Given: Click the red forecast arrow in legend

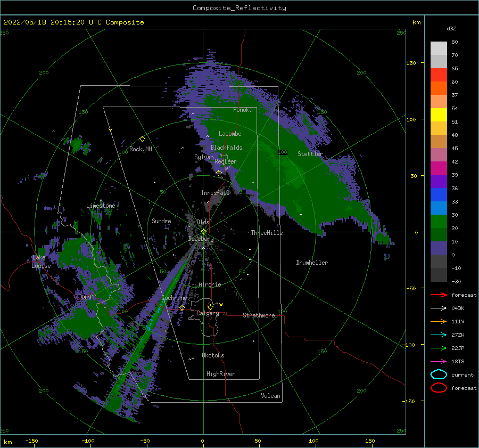Looking at the screenshot, I should [439, 295].
